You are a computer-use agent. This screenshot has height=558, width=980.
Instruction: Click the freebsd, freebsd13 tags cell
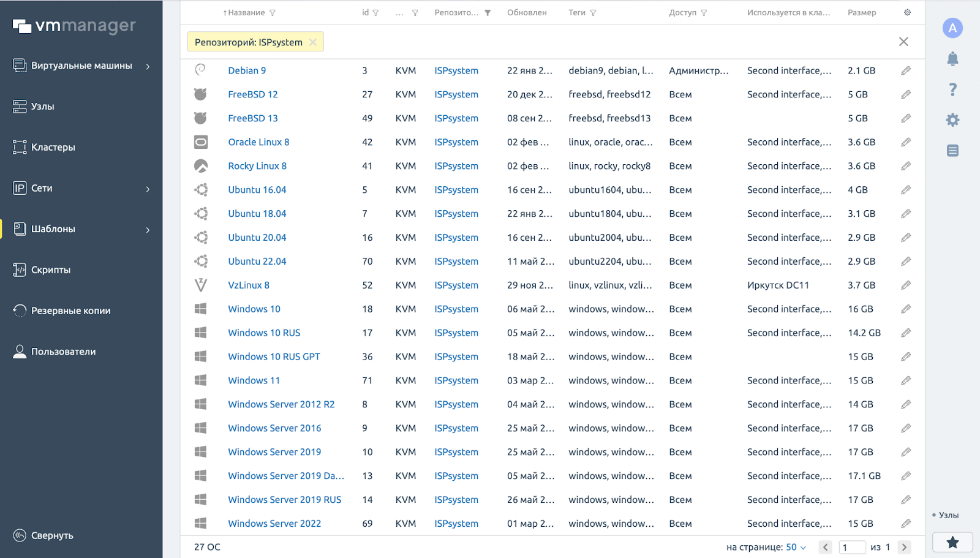pyautogui.click(x=609, y=118)
